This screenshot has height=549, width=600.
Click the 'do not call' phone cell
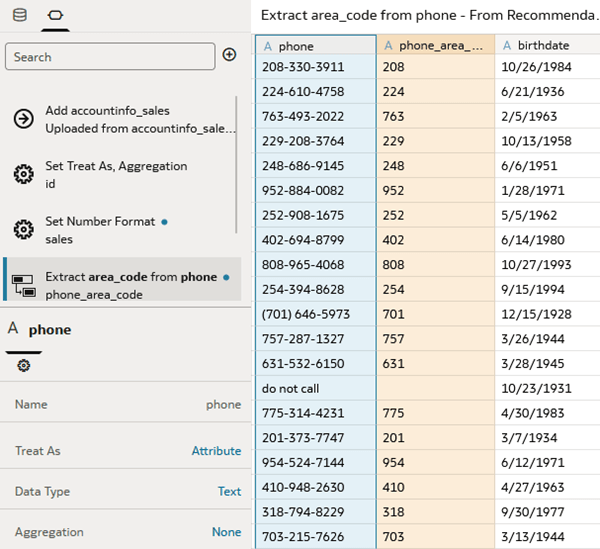(x=315, y=387)
